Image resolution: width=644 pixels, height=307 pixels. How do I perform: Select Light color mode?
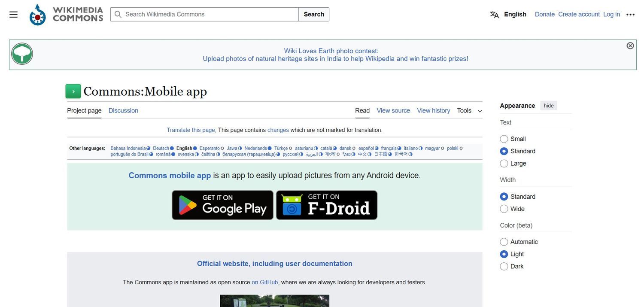[504, 254]
